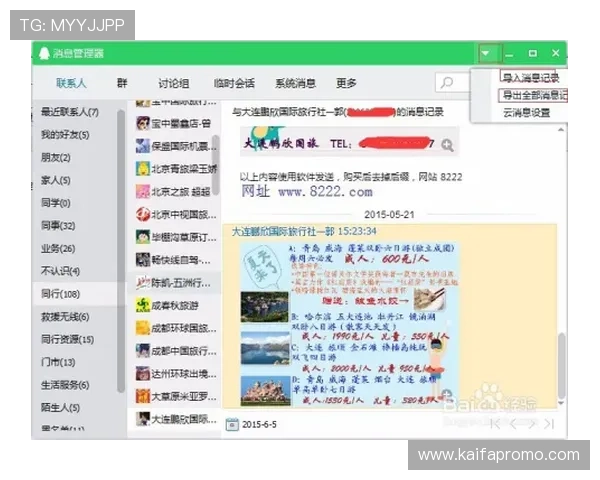Select 家人(5) group
Viewport: 600px width, 480px height.
[x=55, y=180]
